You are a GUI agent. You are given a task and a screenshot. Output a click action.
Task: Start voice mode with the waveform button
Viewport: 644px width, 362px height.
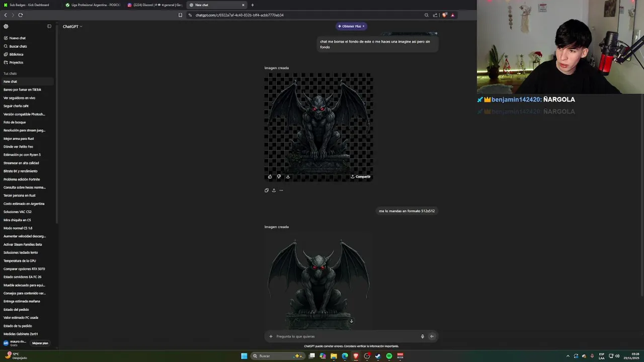pyautogui.click(x=432, y=336)
